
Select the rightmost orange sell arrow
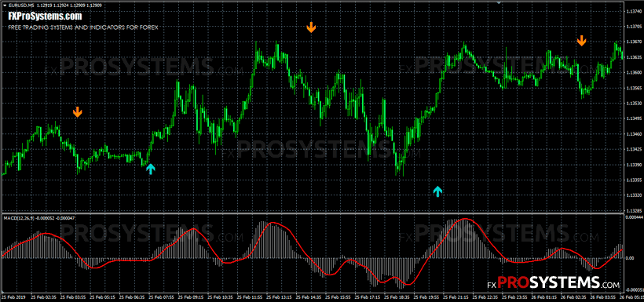581,41
